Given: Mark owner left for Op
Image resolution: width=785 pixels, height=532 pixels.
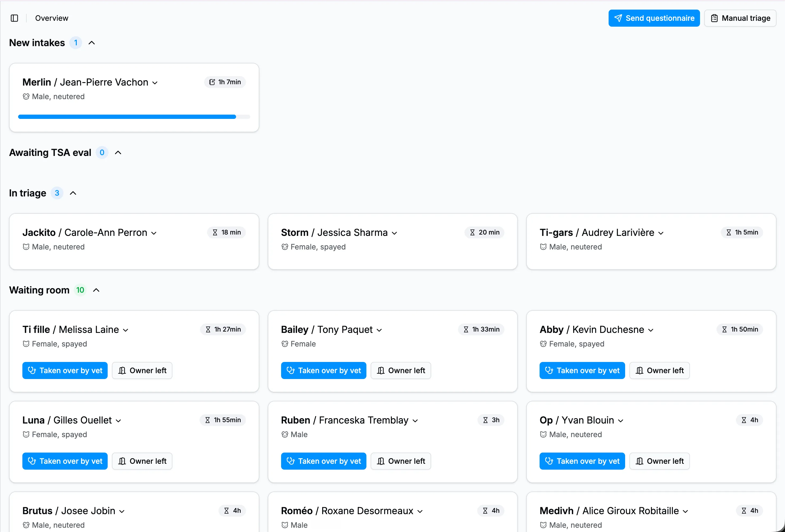Looking at the screenshot, I should coord(660,461).
